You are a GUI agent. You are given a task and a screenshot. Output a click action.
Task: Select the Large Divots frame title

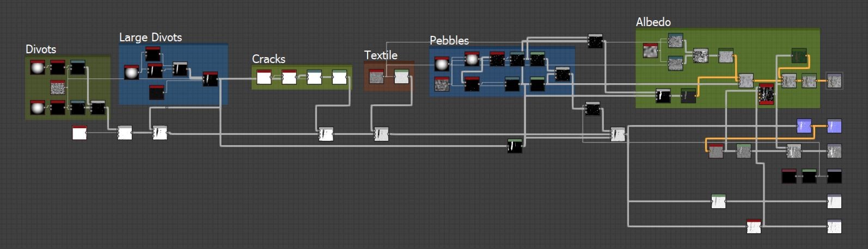click(150, 37)
